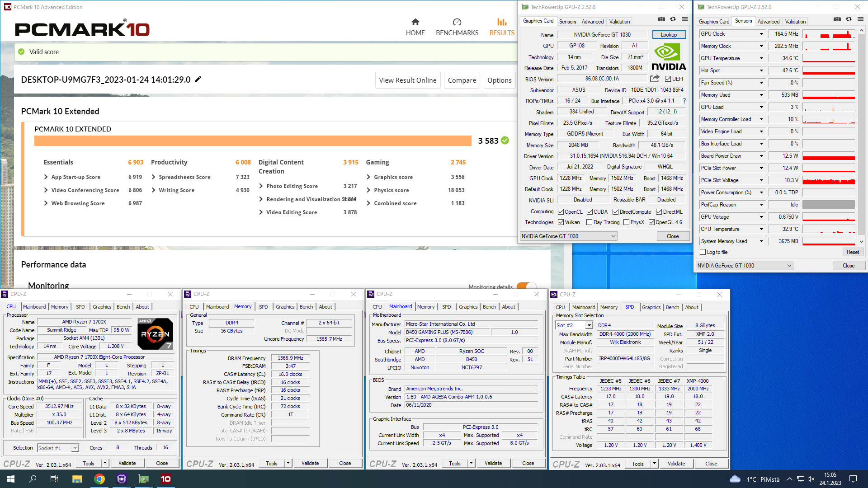
Task: Toggle the CUDA checkbox
Action: (x=590, y=212)
